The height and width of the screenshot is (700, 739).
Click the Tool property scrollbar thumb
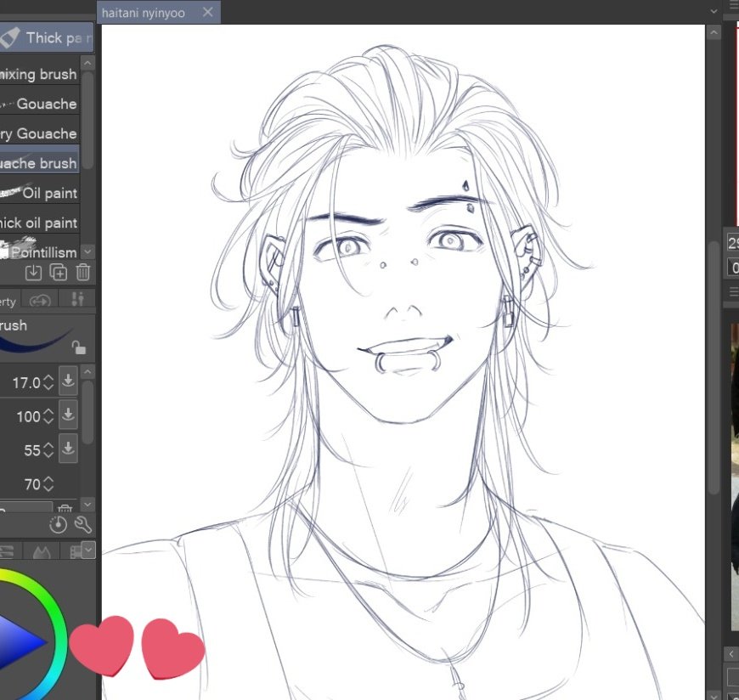tap(87, 413)
